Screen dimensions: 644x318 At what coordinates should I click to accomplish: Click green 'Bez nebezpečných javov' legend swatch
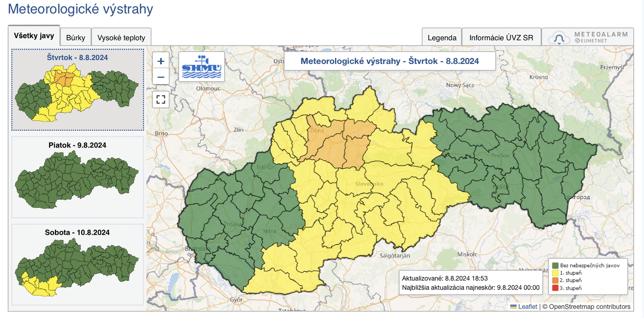[x=555, y=265]
